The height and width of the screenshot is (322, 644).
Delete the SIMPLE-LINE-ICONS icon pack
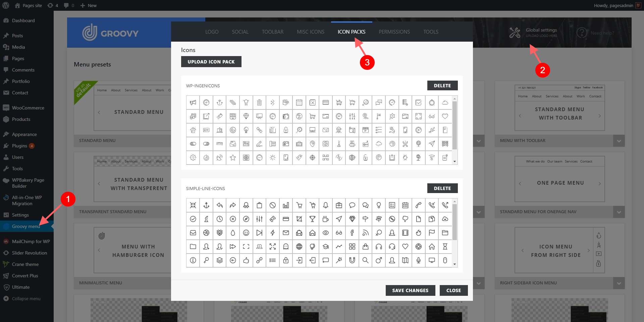[x=442, y=188]
